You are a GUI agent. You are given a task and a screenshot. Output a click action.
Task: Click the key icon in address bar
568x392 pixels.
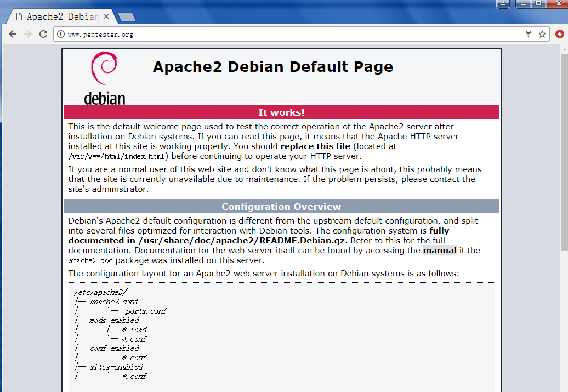tap(529, 34)
